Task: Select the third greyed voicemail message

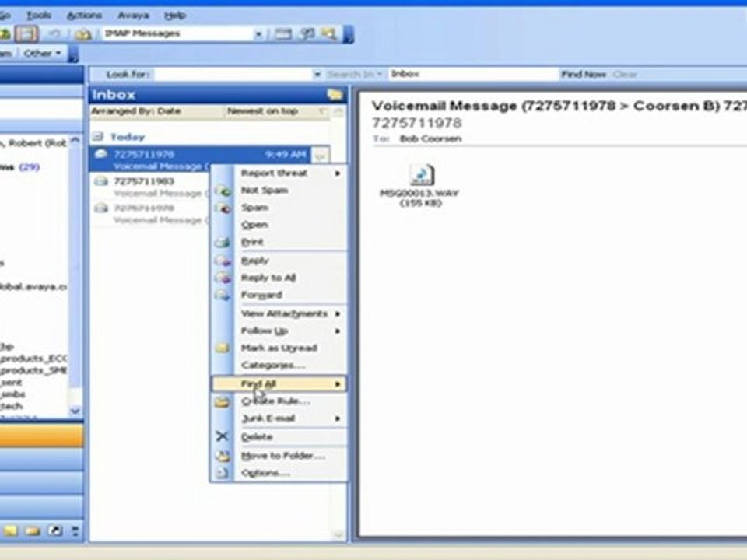Action: (x=150, y=213)
